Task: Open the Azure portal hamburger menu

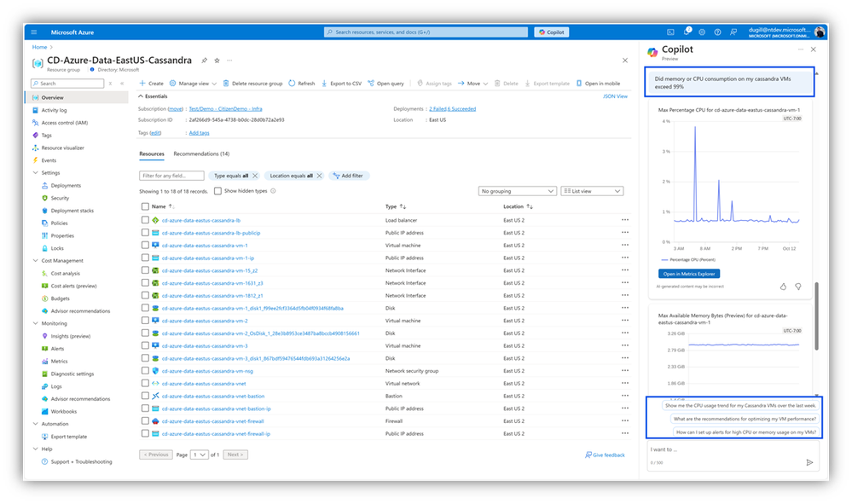Action: [x=34, y=32]
